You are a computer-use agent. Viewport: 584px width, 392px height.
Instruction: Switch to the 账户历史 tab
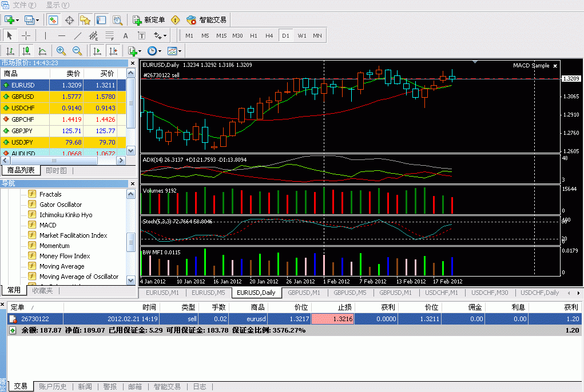[x=53, y=387]
